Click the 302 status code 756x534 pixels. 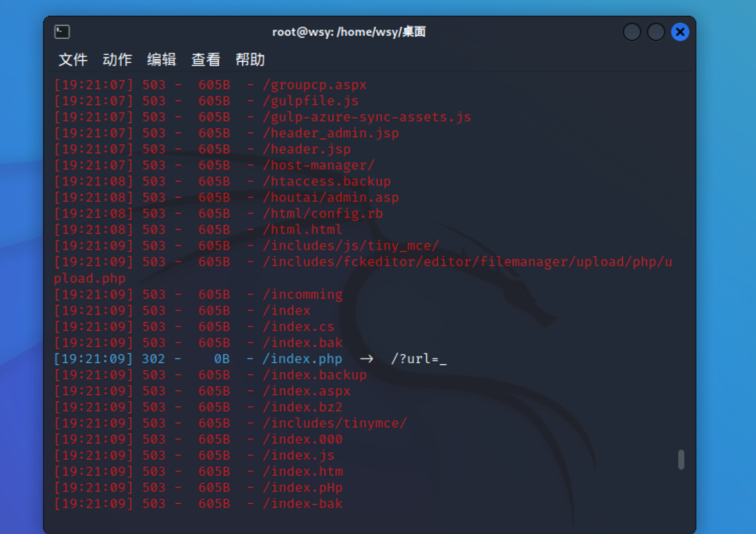point(154,359)
